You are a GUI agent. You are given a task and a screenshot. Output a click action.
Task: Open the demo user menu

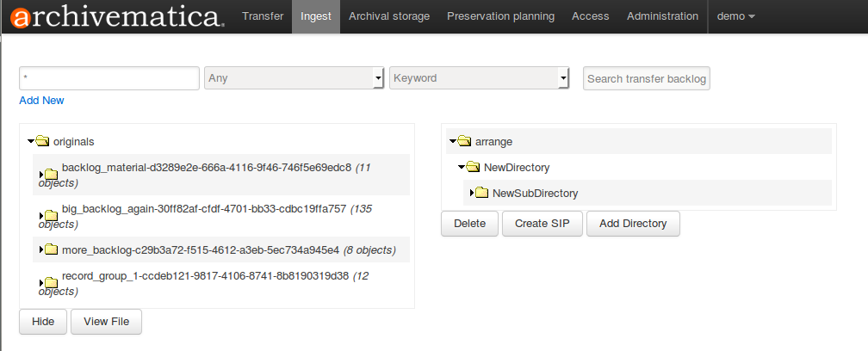tap(735, 16)
